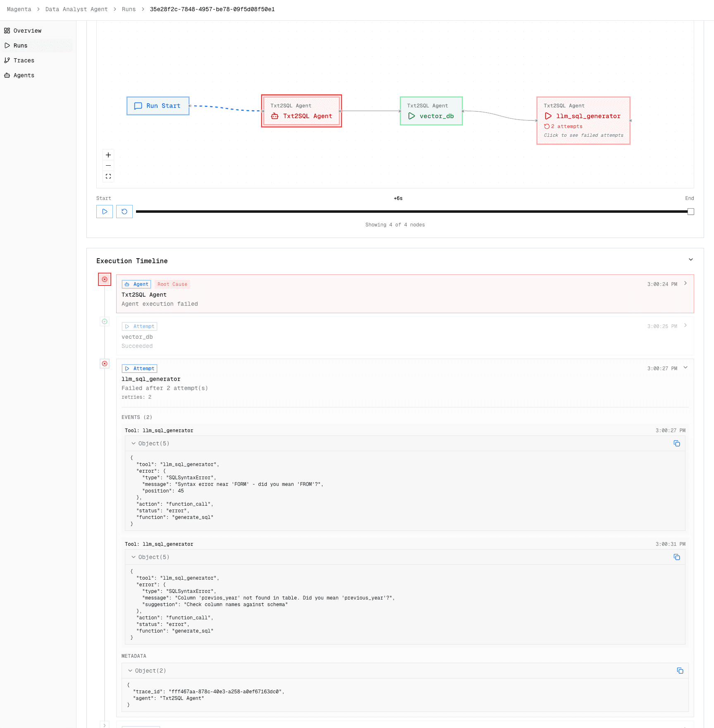Play the run timeline
714x728 pixels.
click(x=104, y=211)
